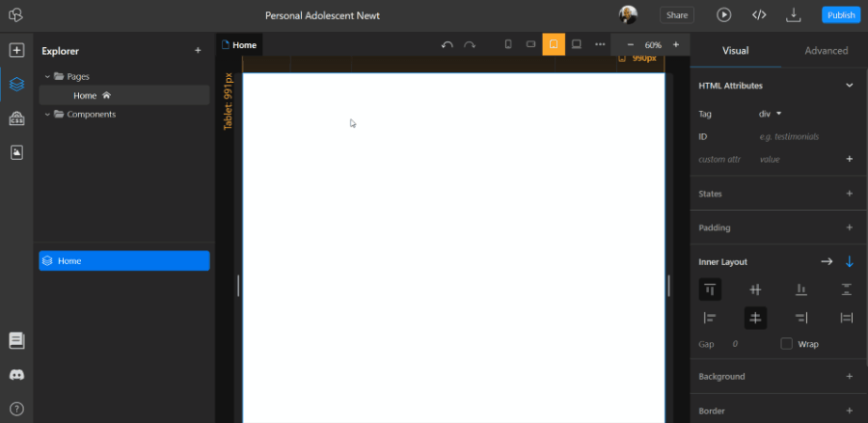This screenshot has height=423, width=868.
Task: Open the asset manager image icon
Action: pos(16,152)
